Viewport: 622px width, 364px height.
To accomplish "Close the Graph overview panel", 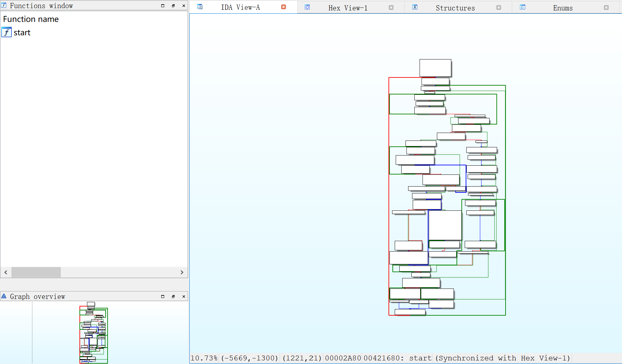I will 184,296.
